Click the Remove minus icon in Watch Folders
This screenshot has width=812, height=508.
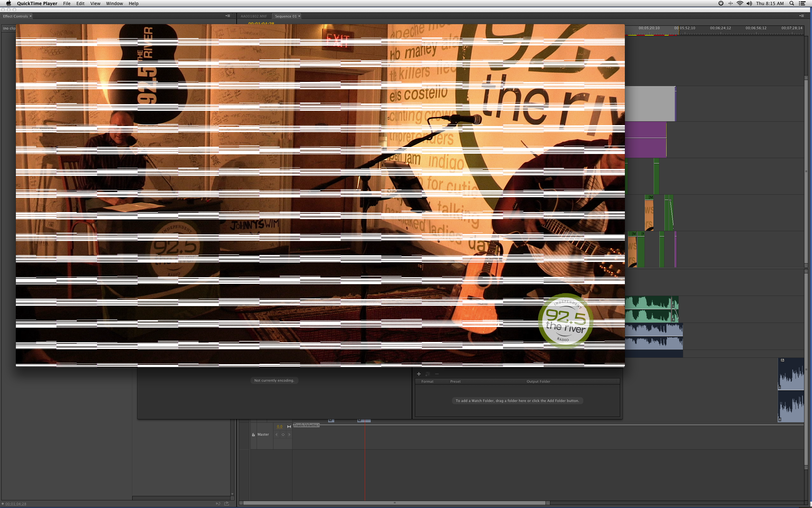click(437, 374)
